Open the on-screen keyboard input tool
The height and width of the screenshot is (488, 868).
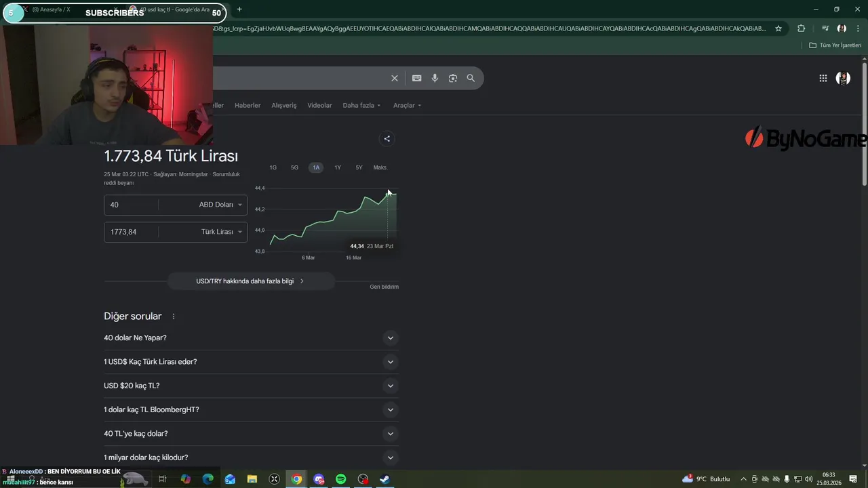point(417,78)
